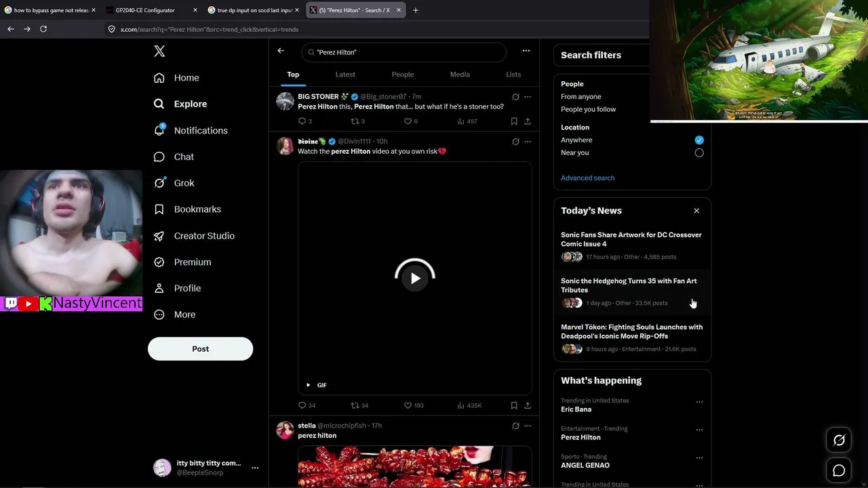Open the More menu in the sidebar

click(x=174, y=314)
